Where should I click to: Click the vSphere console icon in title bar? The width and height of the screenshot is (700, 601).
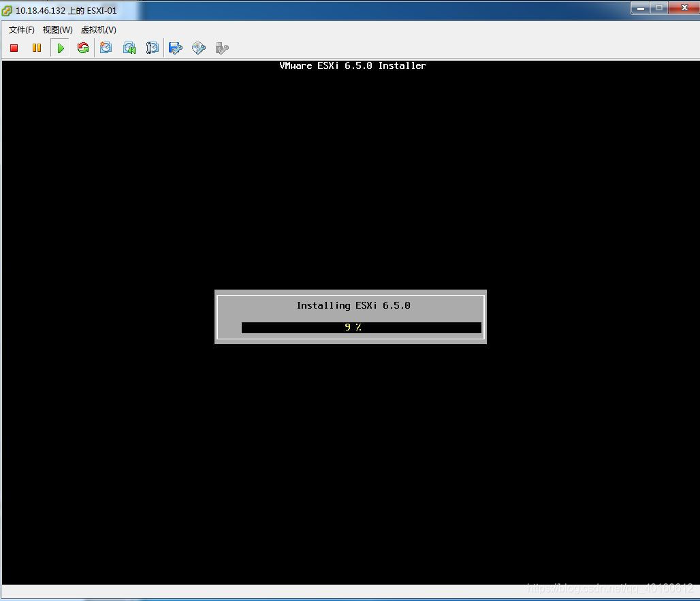[x=7, y=11]
